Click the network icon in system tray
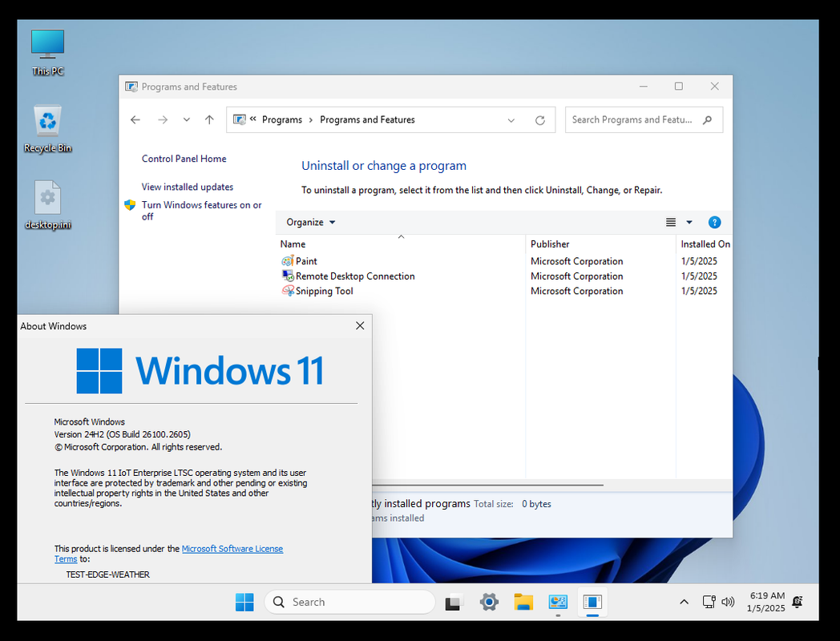Viewport: 840px width, 641px height. pos(709,603)
